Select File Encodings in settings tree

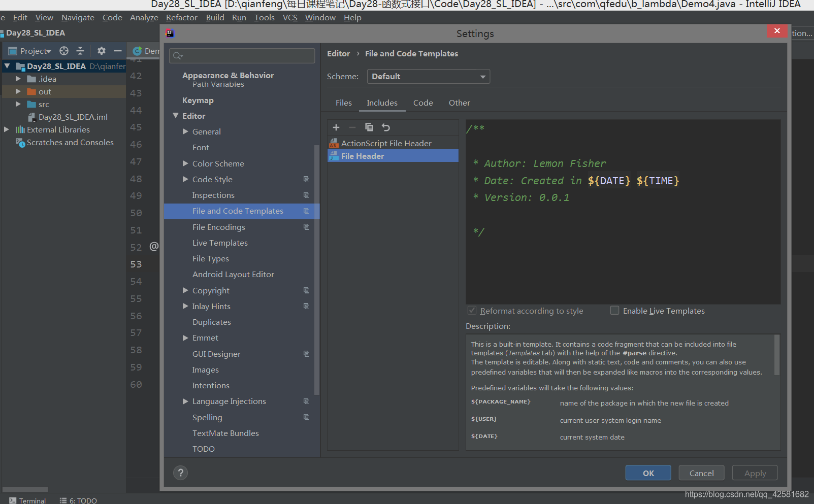point(218,227)
